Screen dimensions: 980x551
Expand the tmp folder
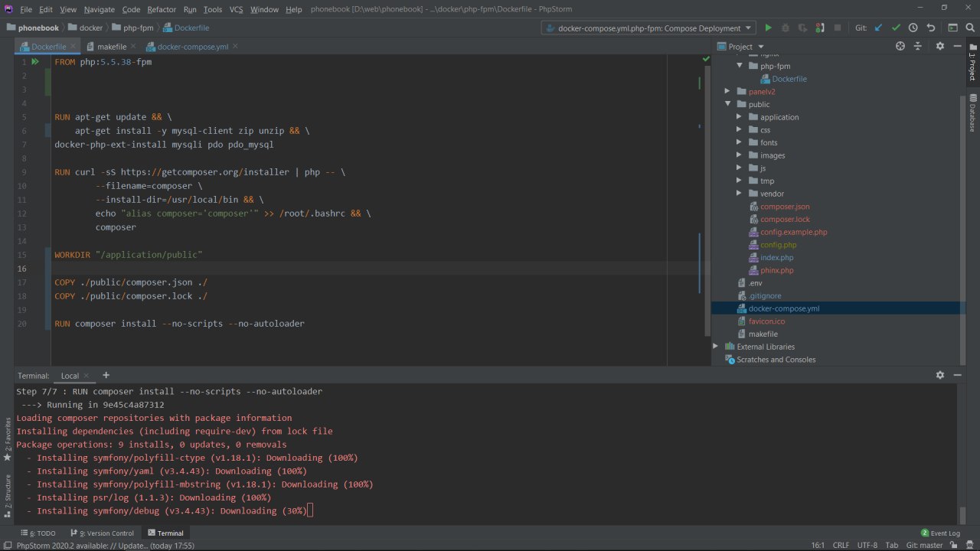click(740, 181)
